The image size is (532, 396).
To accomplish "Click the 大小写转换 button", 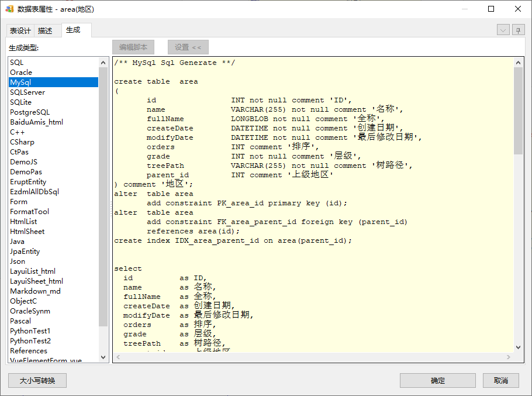I will click(x=37, y=380).
